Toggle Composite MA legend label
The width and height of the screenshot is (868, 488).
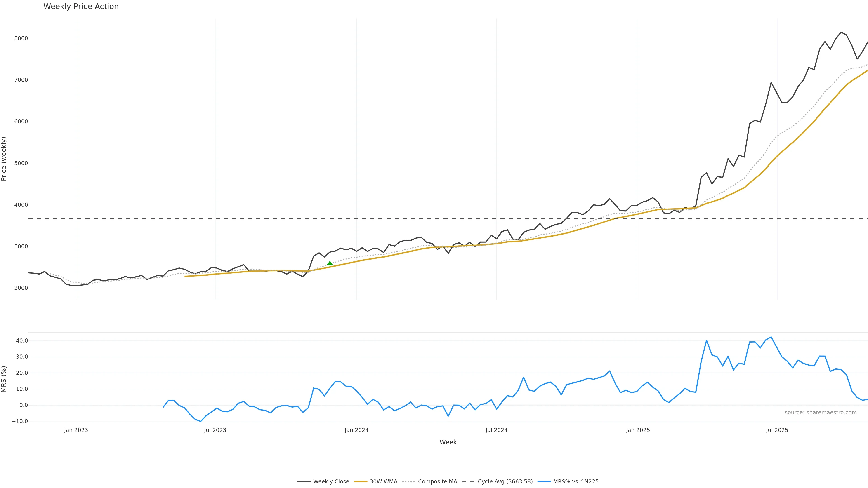coord(437,482)
